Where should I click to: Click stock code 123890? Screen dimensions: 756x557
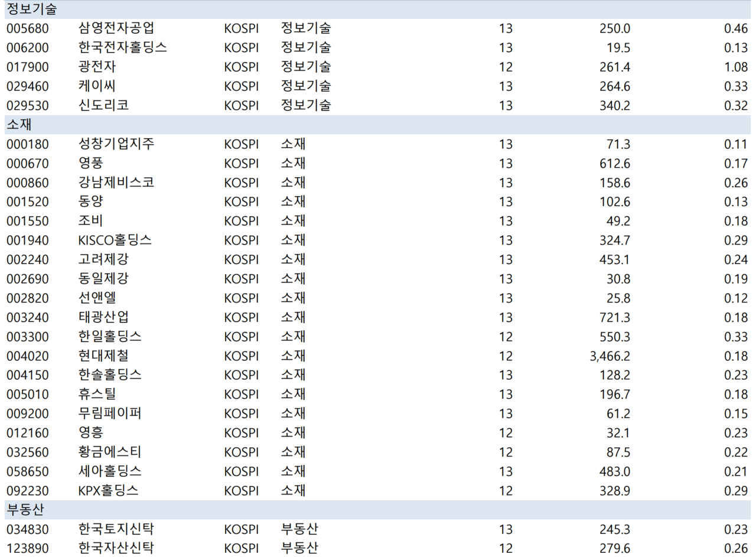28,548
